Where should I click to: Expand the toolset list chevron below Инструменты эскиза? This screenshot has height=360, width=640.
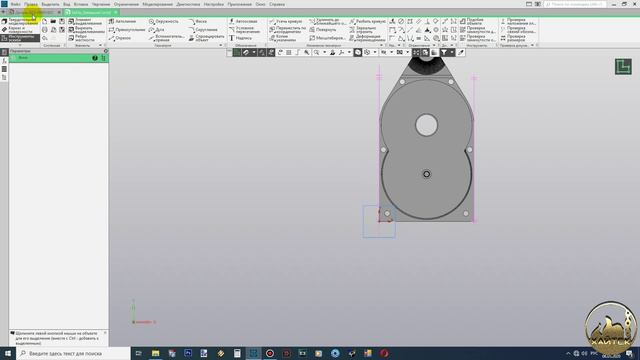click(20, 45)
